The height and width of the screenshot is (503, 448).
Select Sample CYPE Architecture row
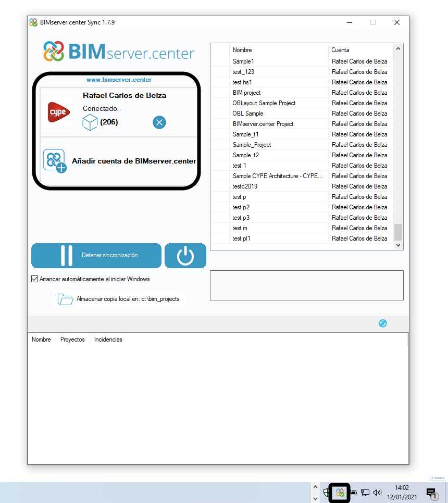[302, 176]
